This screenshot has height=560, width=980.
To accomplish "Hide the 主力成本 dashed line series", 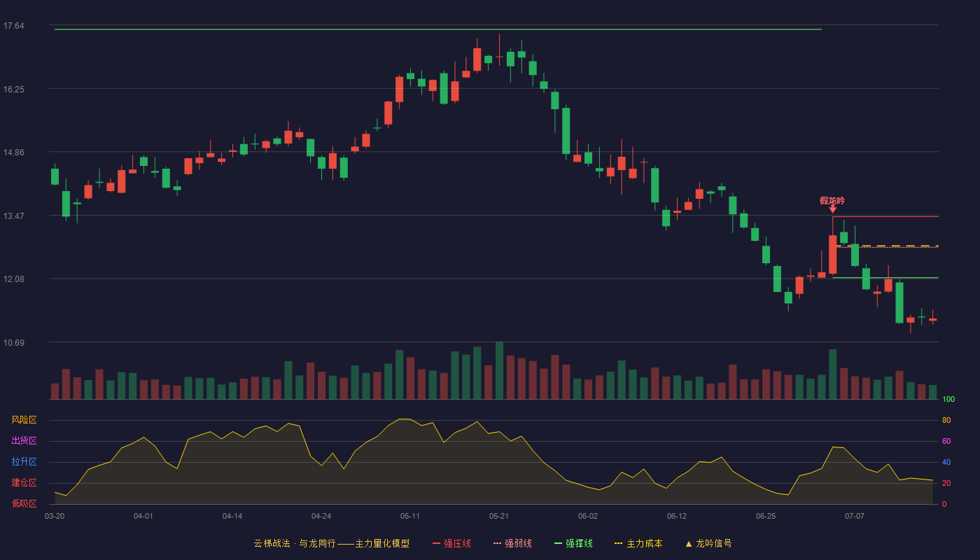I will tap(638, 543).
